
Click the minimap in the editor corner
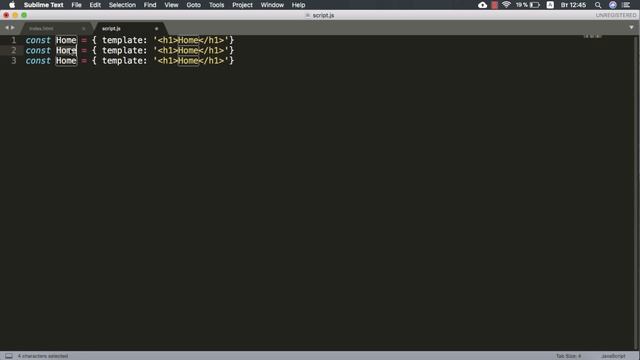(x=592, y=36)
